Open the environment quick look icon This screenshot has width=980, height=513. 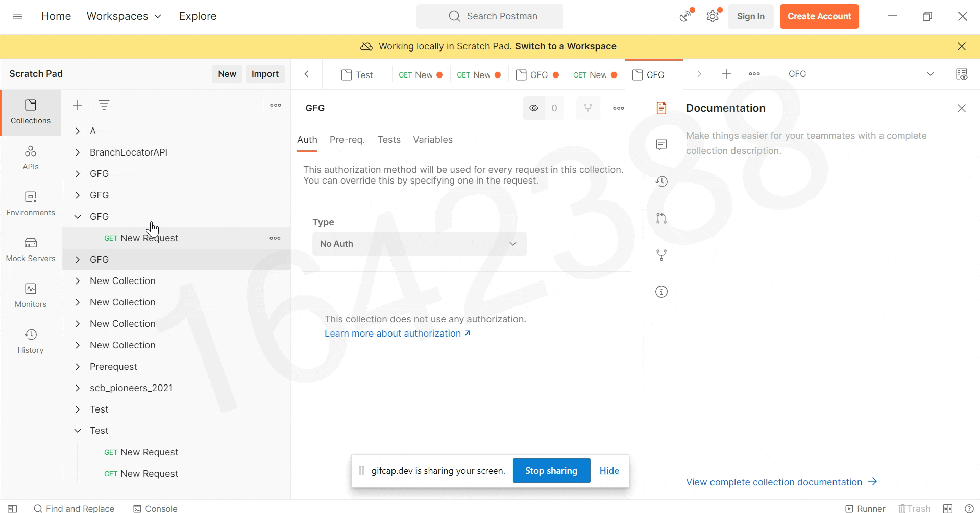[962, 74]
